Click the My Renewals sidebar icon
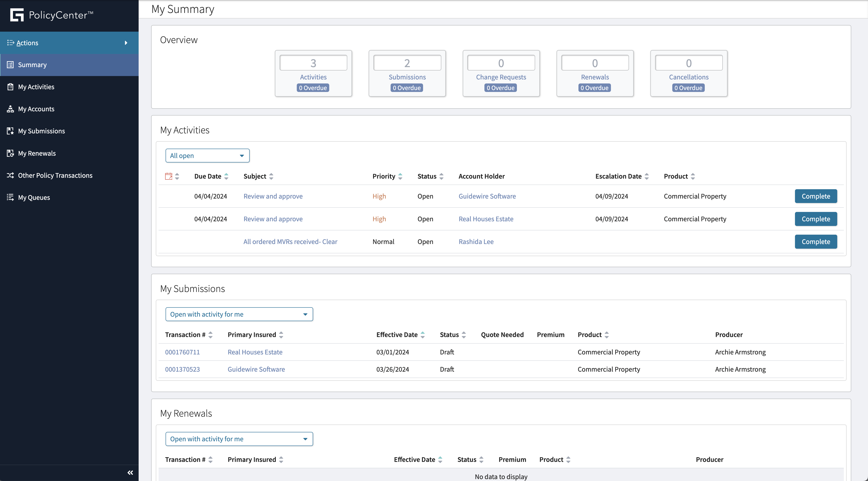868x481 pixels. [10, 153]
